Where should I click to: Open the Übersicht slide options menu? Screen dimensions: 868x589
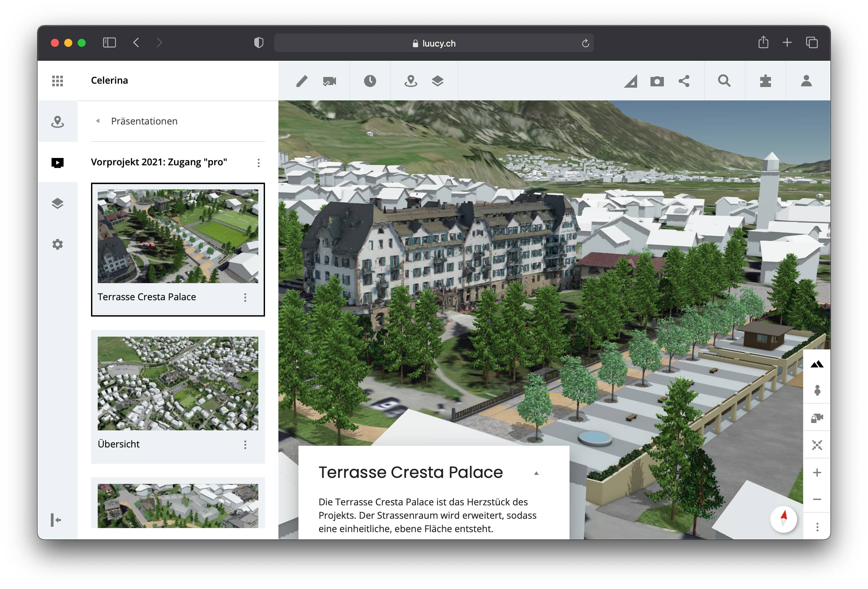tap(245, 444)
